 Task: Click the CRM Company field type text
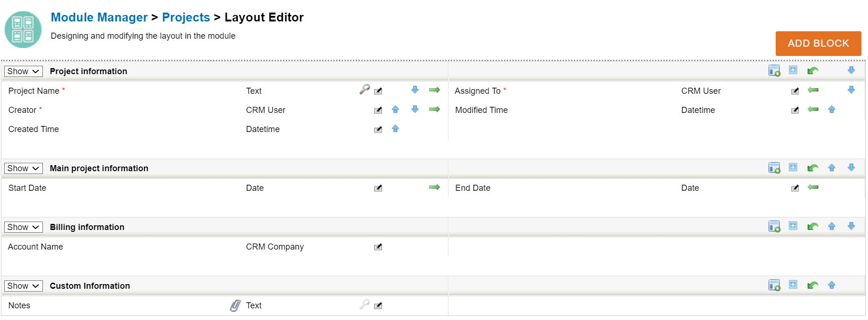pyautogui.click(x=275, y=247)
